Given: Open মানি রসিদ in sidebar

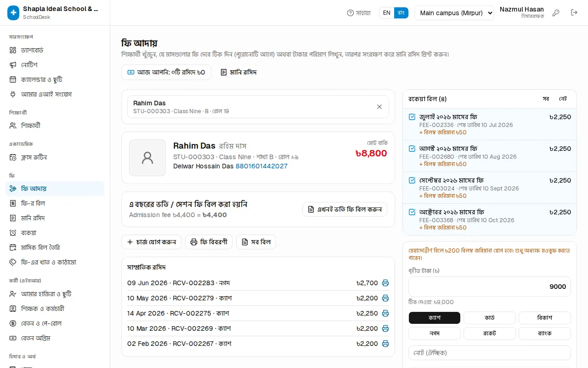Looking at the screenshot, I should coord(55,218).
